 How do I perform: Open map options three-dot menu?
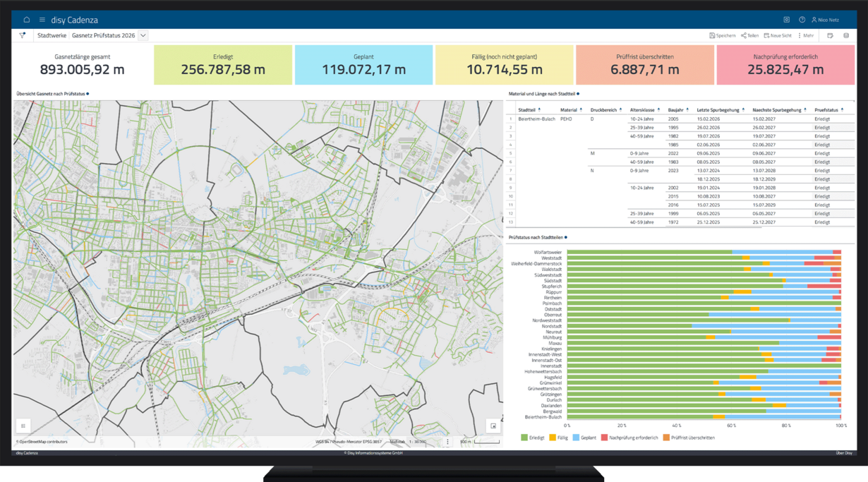point(447,442)
